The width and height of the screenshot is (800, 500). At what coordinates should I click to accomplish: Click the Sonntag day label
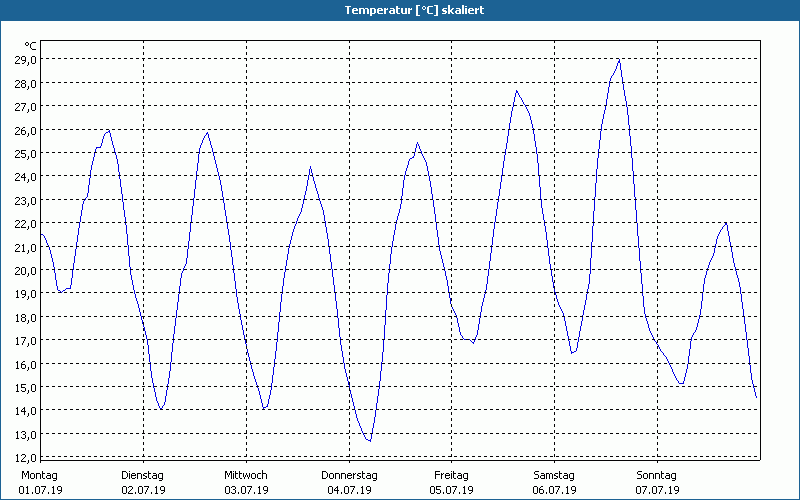(657, 475)
